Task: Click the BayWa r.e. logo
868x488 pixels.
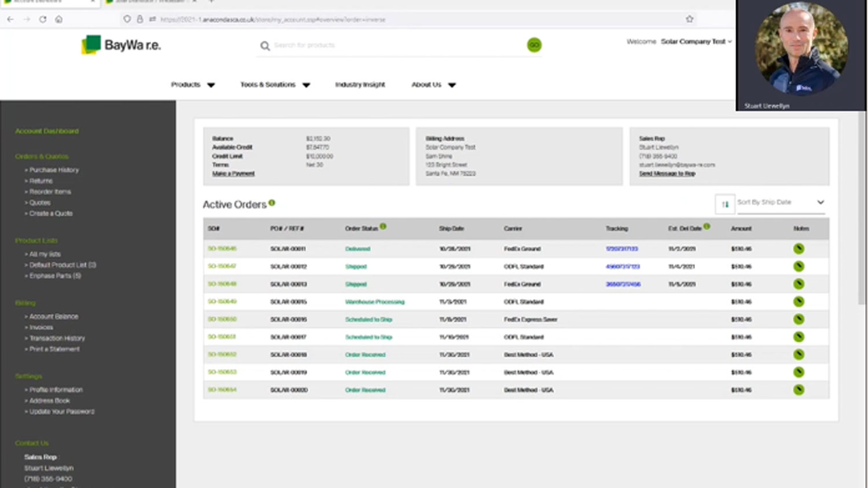Action: [x=121, y=45]
